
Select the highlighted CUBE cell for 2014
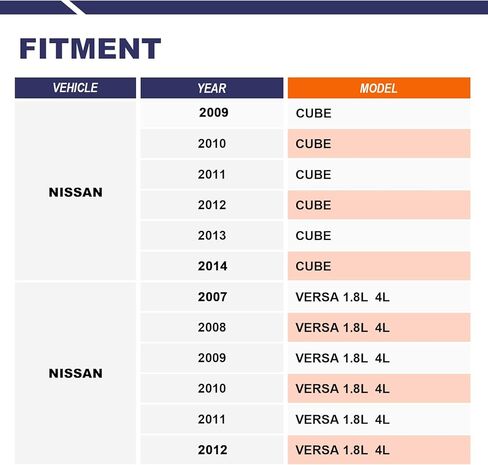(379, 266)
